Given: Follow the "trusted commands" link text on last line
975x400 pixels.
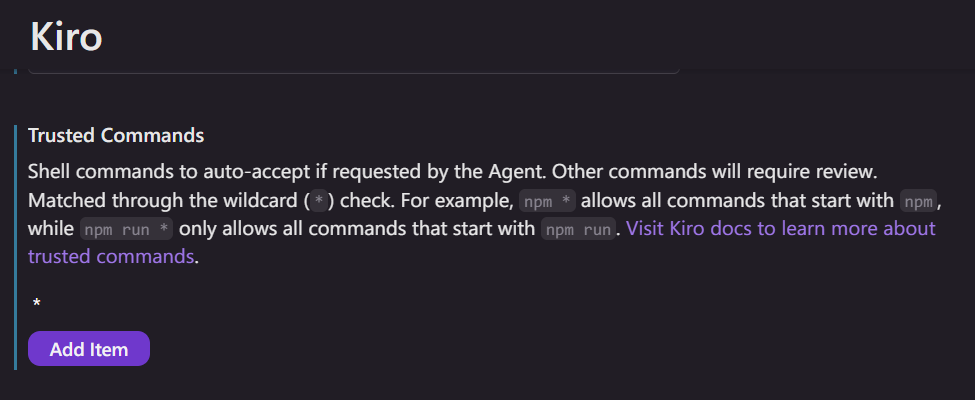Looking at the screenshot, I should [111, 256].
